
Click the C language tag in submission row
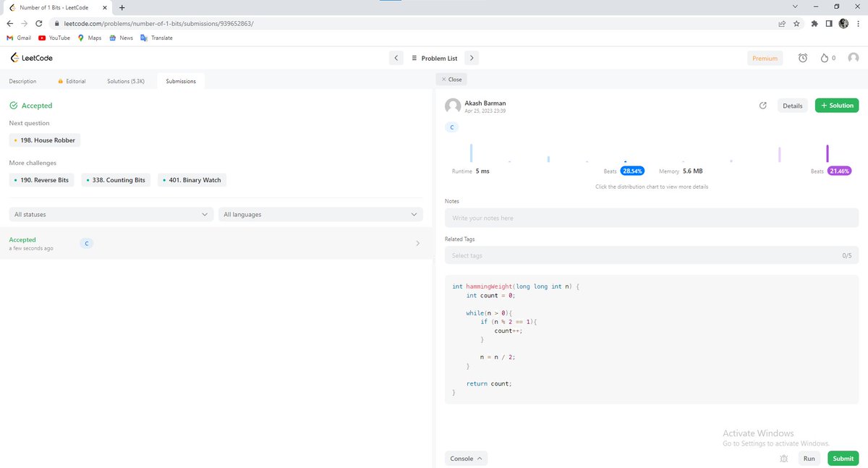click(x=86, y=244)
